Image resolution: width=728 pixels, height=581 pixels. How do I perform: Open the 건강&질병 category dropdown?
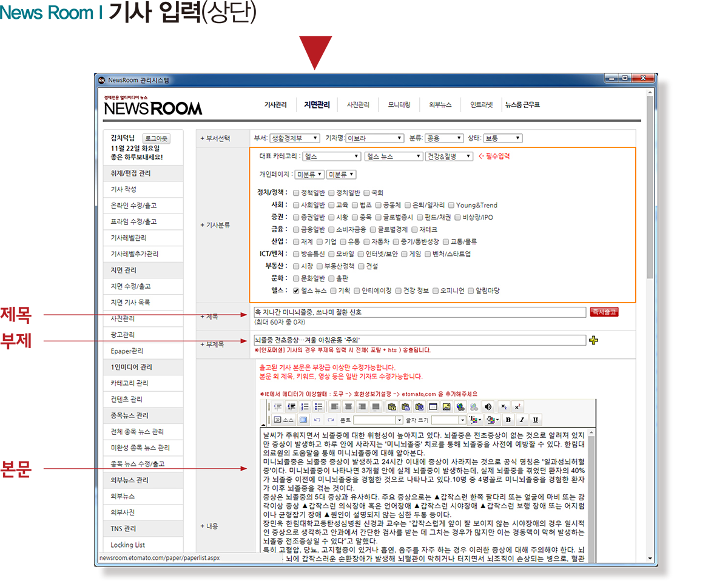pyautogui.click(x=449, y=156)
